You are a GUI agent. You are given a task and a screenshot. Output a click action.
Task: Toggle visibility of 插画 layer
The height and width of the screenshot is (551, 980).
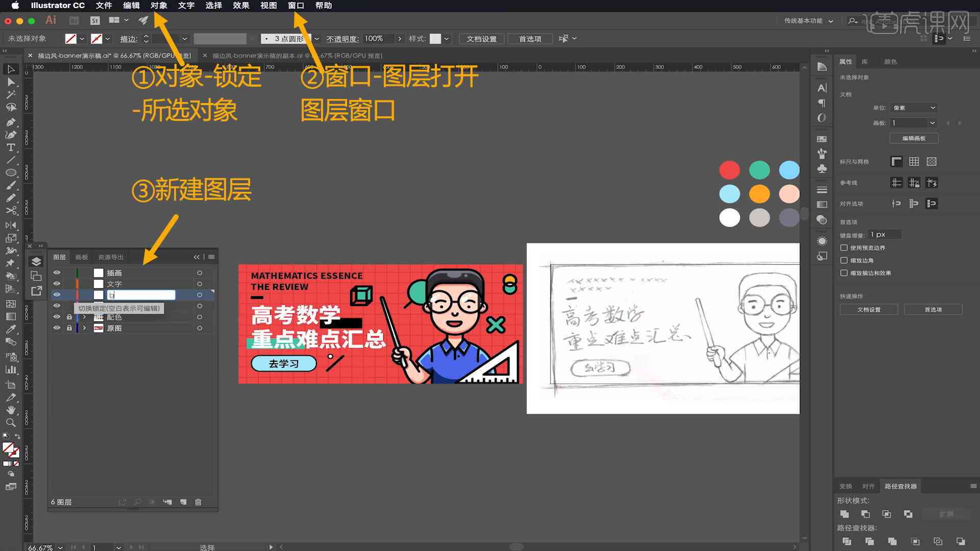[x=57, y=272]
